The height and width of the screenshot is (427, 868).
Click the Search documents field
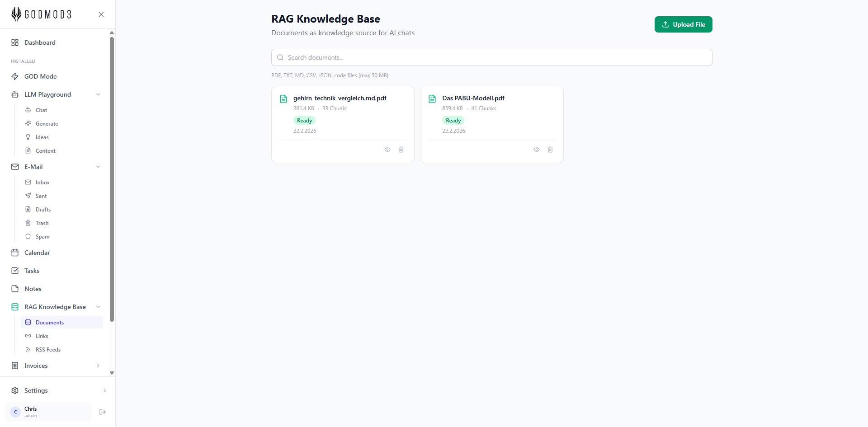point(491,57)
